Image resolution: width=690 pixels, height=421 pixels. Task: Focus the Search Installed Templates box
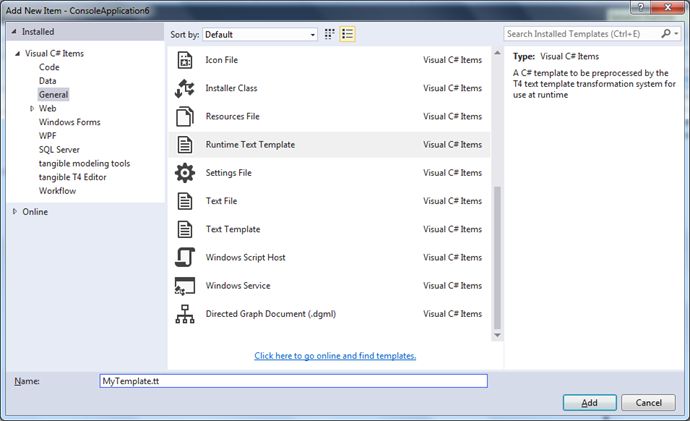582,34
